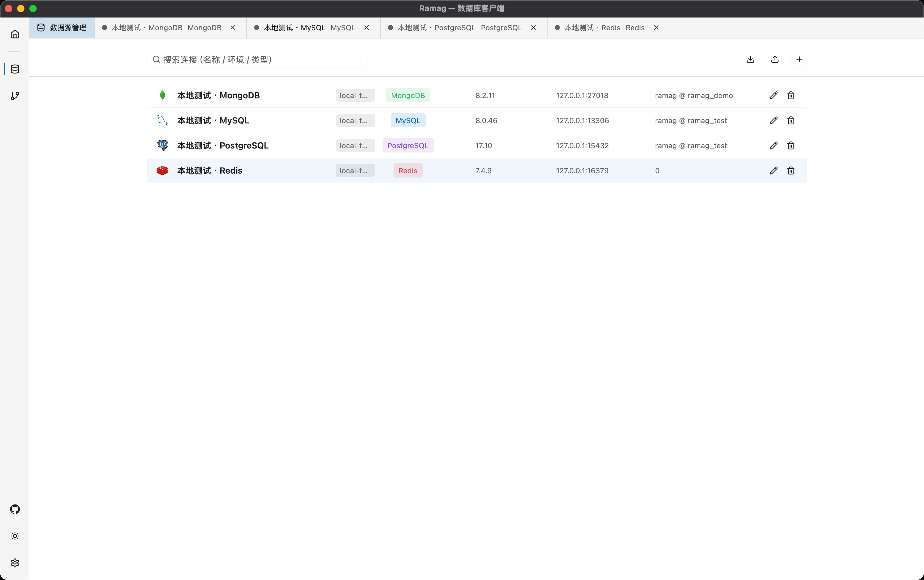Select the 本地测试 · MongoDB row name
The width and height of the screenshot is (924, 580).
218,96
